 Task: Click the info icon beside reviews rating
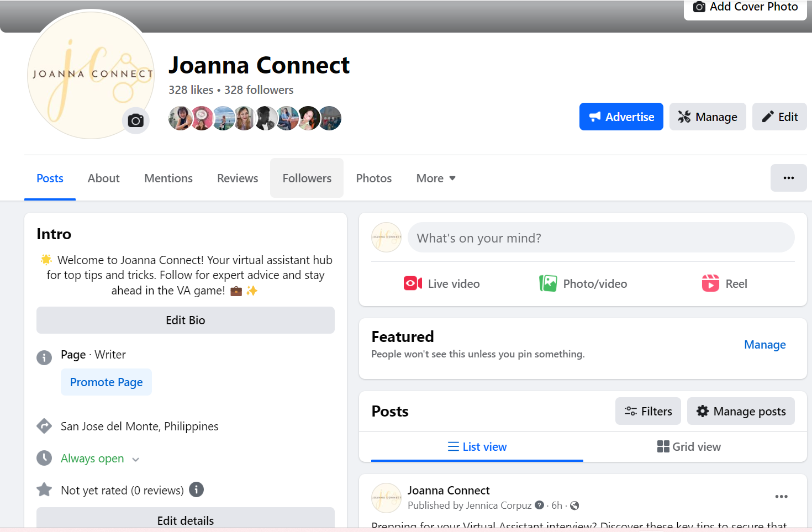pyautogui.click(x=197, y=489)
